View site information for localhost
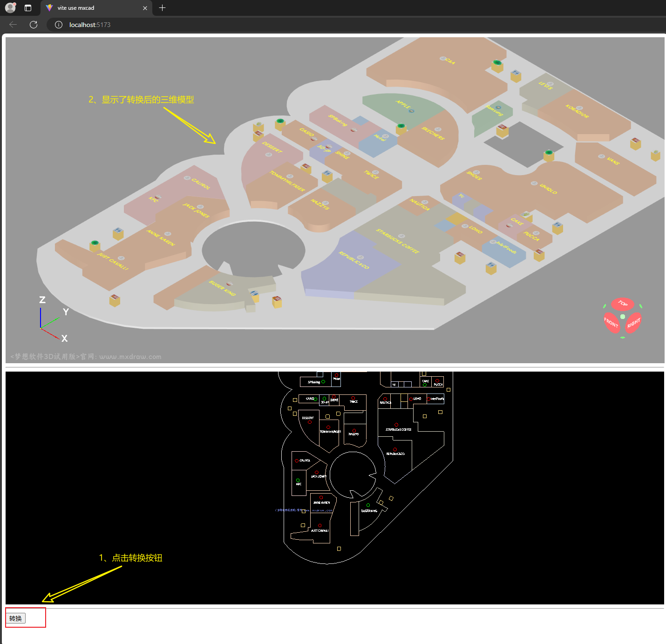This screenshot has width=666, height=644. click(x=59, y=25)
